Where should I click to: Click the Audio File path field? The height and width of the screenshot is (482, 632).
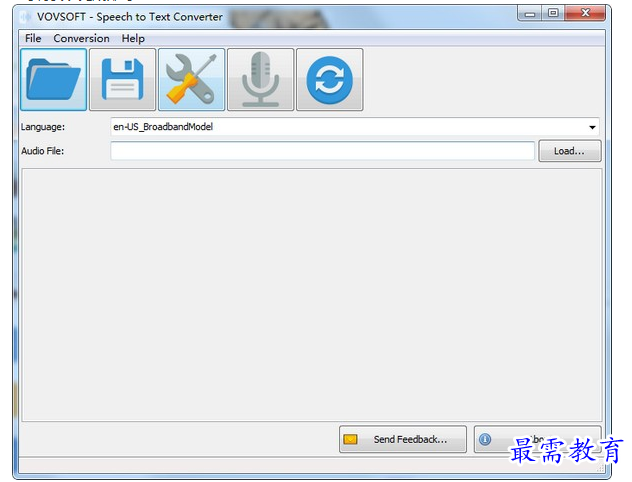coord(322,151)
